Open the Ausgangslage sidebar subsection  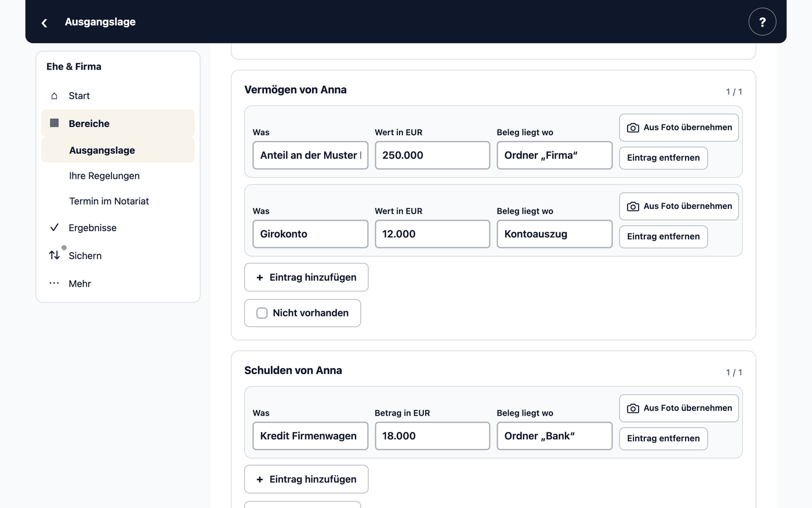tap(118, 150)
